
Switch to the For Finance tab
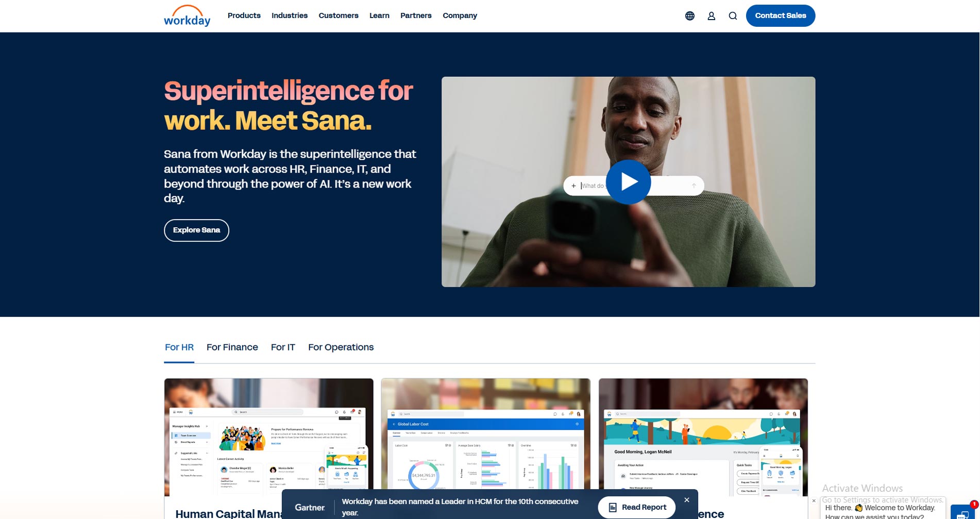232,347
